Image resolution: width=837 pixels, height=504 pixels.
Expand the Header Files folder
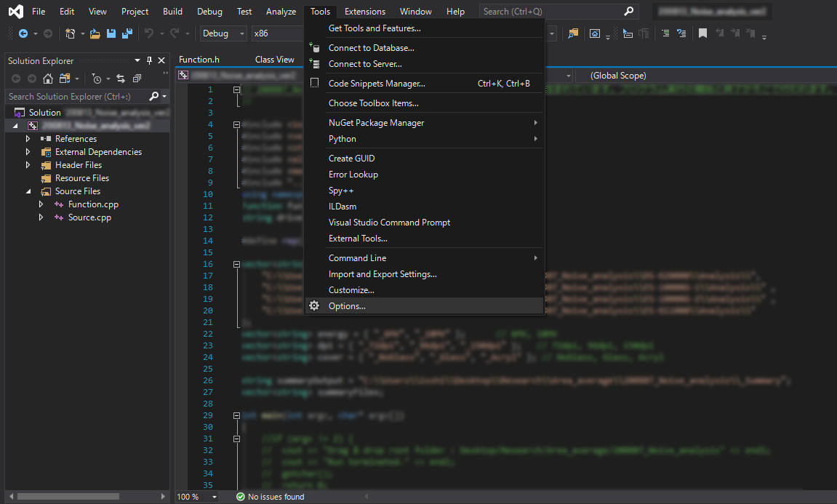(x=28, y=165)
